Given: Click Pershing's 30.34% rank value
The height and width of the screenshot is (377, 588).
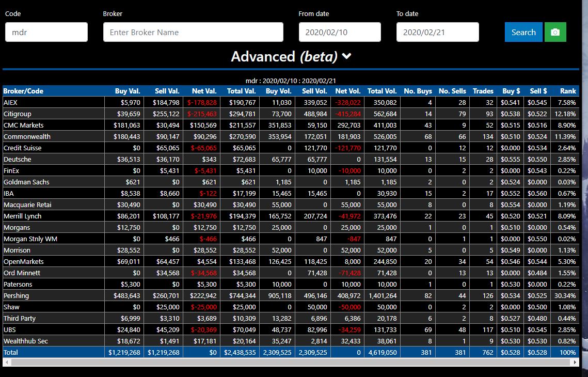Looking at the screenshot, I should [565, 295].
